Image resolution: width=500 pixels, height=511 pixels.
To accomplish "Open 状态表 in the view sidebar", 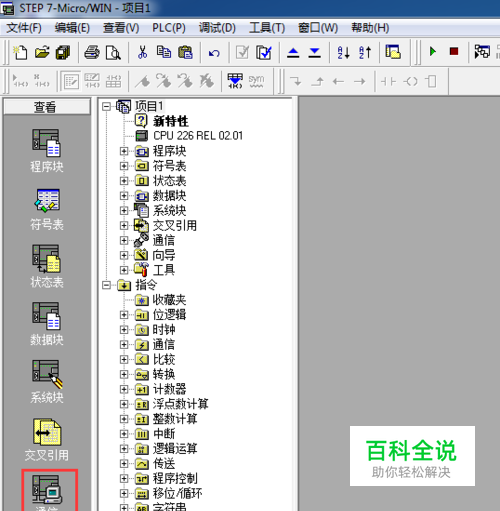I will (x=47, y=266).
